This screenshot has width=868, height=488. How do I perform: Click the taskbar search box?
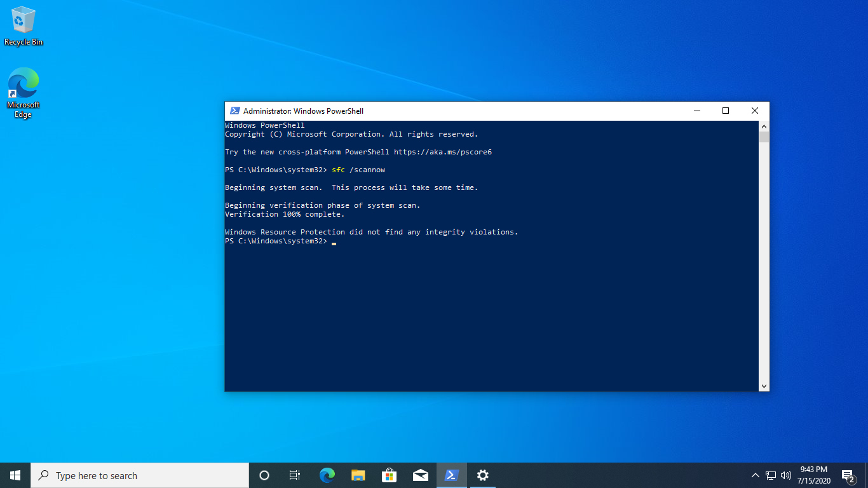(140, 475)
